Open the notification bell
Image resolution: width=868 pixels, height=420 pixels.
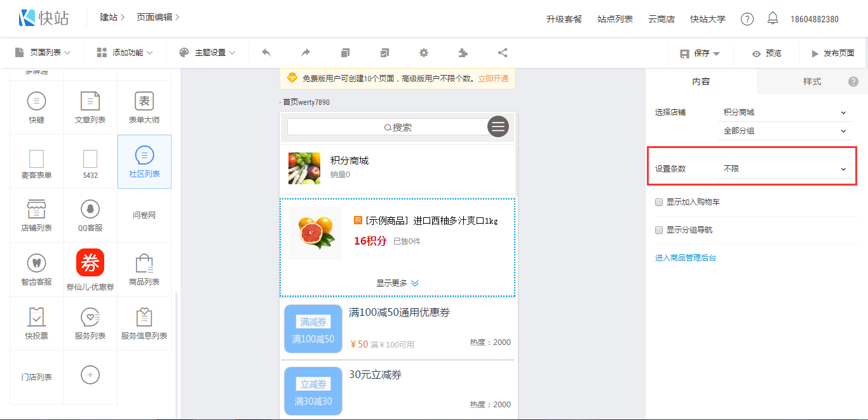pyautogui.click(x=773, y=18)
